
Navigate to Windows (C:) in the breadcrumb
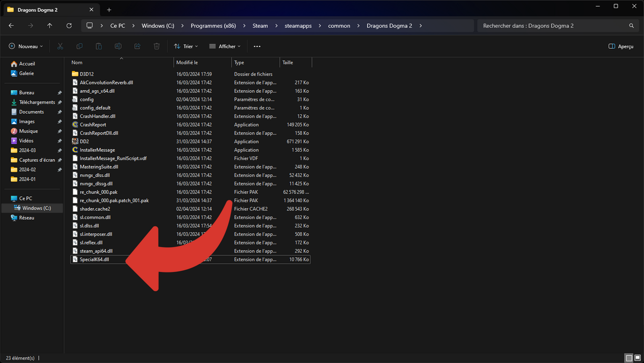158,26
